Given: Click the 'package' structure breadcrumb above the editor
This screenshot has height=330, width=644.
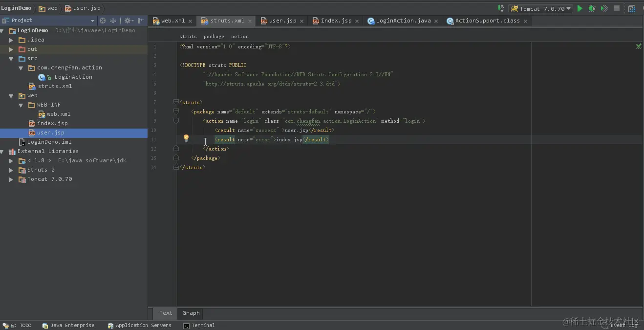Looking at the screenshot, I should tap(214, 37).
